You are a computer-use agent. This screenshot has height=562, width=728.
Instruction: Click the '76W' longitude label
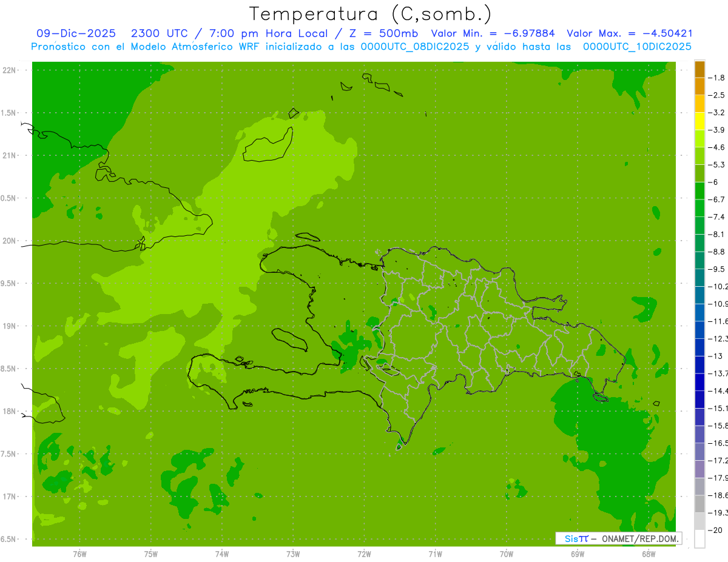[79, 554]
